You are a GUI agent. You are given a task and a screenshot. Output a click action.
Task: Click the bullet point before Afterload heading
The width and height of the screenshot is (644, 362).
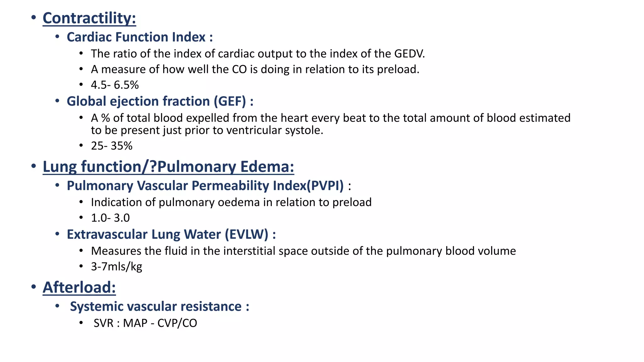[x=34, y=287]
